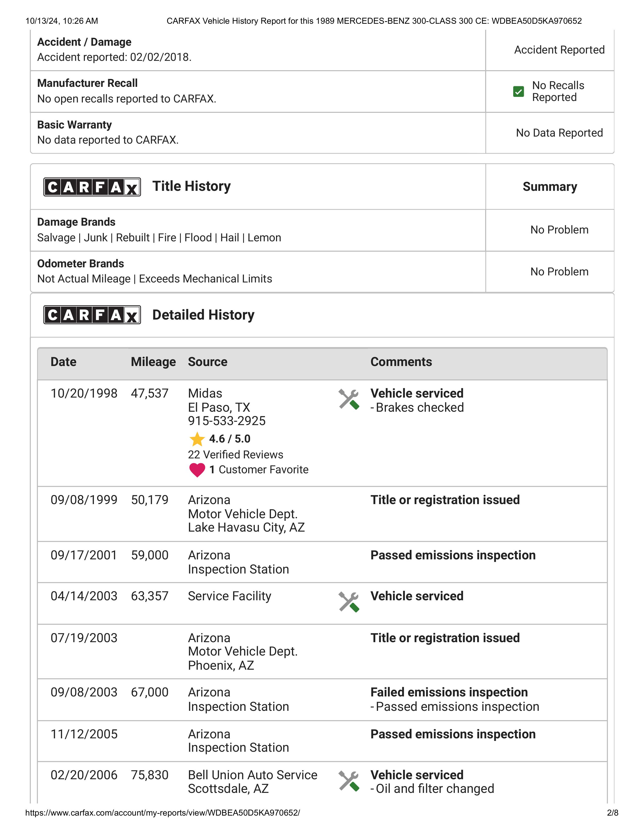Click the pink heart Customer Favorite icon
This screenshot has width=644, height=833.
(x=197, y=470)
